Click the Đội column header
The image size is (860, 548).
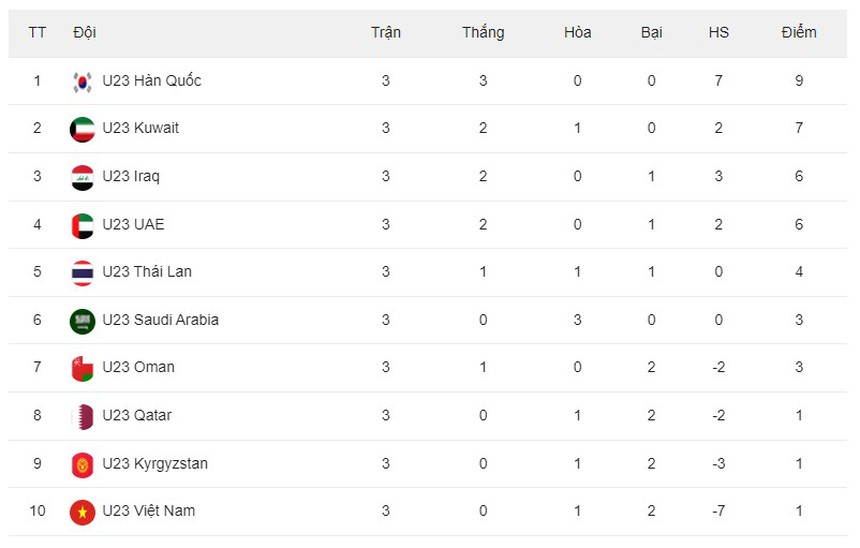[x=85, y=32]
